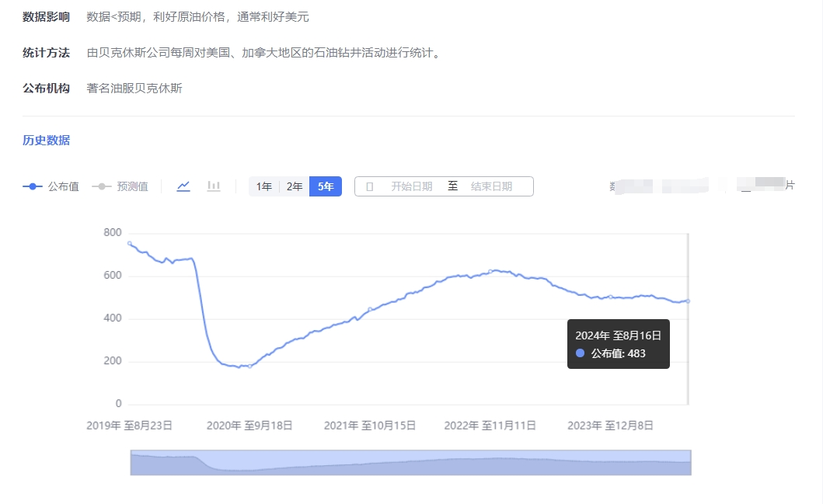Click the calendar icon in date range field

[369, 186]
